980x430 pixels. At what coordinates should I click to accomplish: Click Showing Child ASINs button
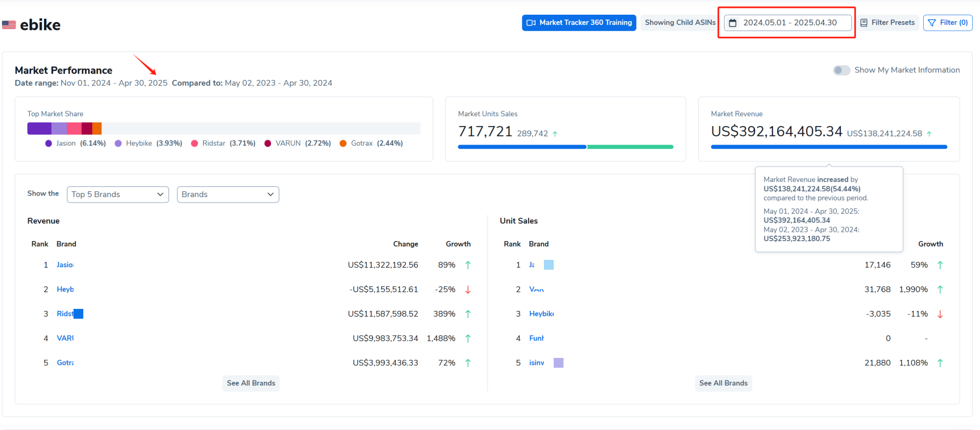[x=680, y=23]
